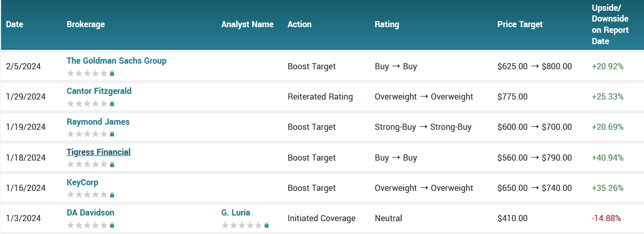Click star rating under G. Luria
644x234 pixels.
click(242, 225)
